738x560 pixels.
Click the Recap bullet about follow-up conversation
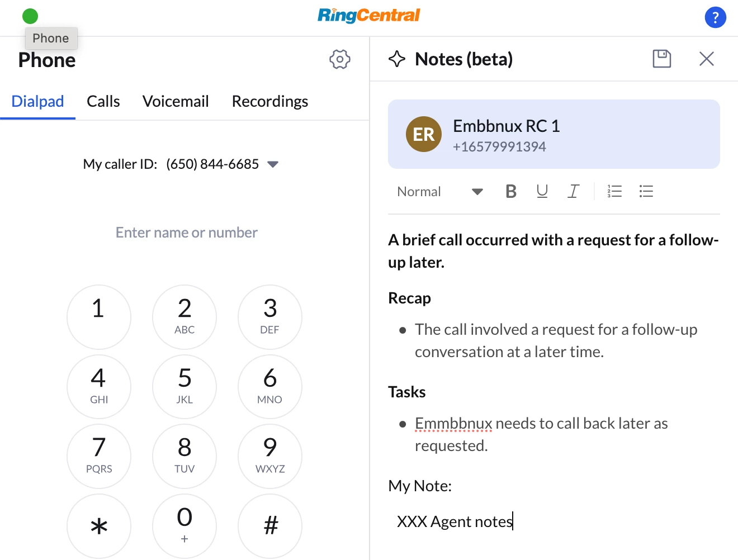[556, 340]
